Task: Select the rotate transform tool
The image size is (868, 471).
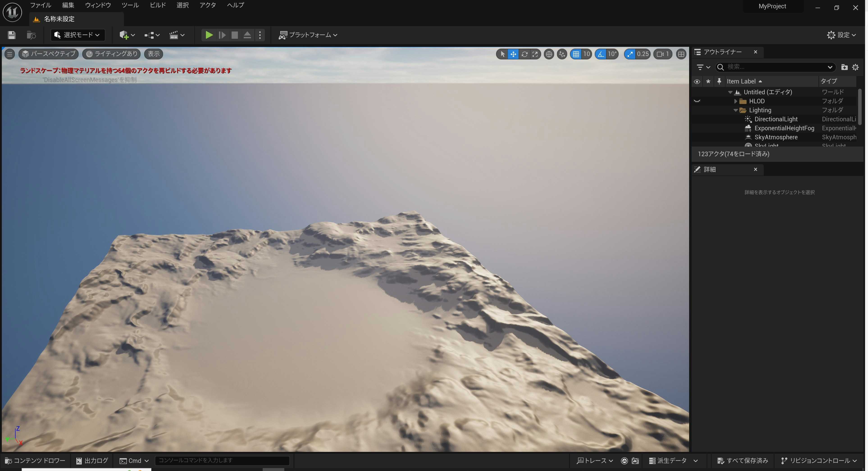Action: pyautogui.click(x=524, y=54)
